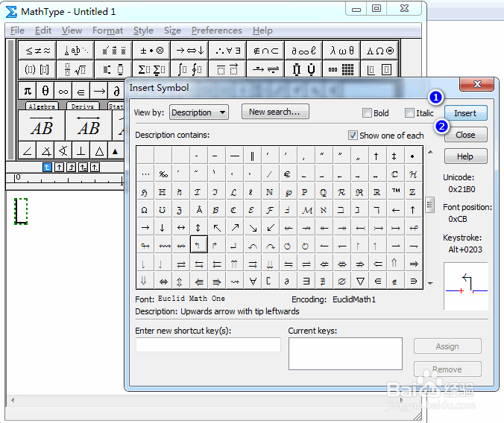The width and height of the screenshot is (504, 423).
Task: Click the symbol grid scrollbar thumb
Action: tap(430, 204)
